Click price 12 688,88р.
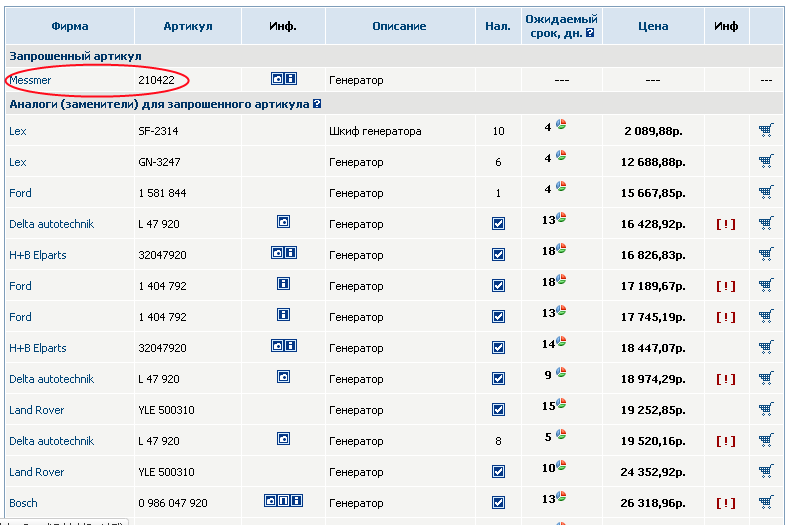The height and width of the screenshot is (525, 795). point(653,162)
